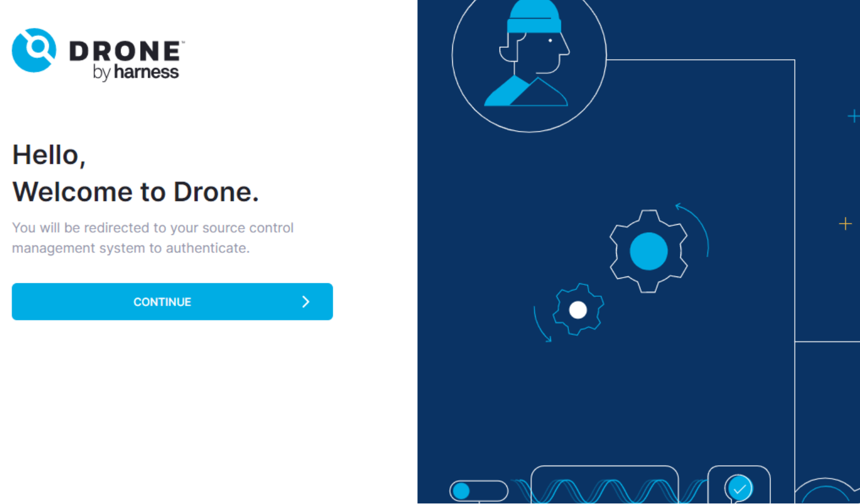Click the 'by harness' text under the logo

[136, 72]
